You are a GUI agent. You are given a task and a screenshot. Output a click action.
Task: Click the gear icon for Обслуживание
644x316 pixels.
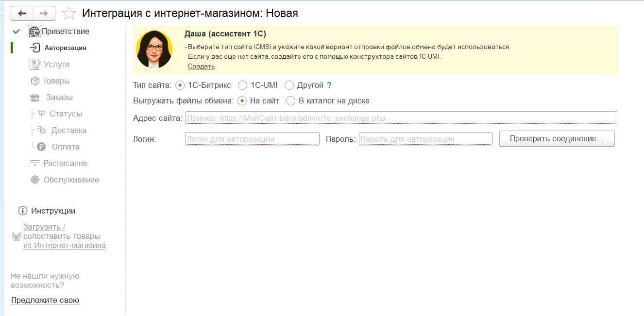point(35,180)
